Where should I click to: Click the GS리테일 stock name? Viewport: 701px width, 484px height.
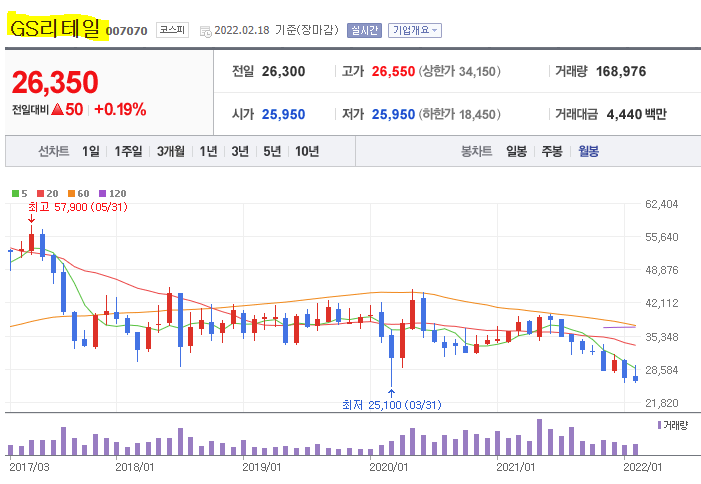[x=55, y=29]
